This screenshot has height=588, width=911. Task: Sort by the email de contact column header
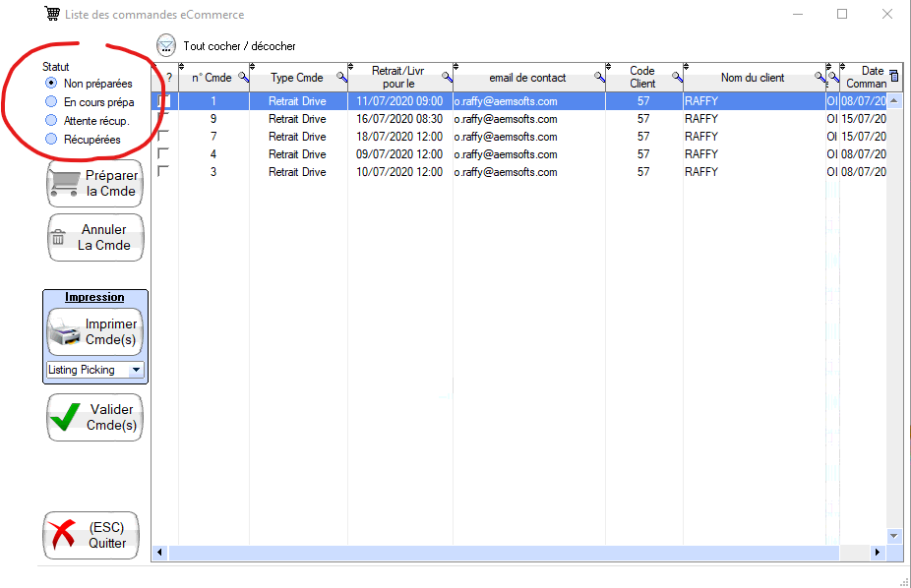coord(527,78)
